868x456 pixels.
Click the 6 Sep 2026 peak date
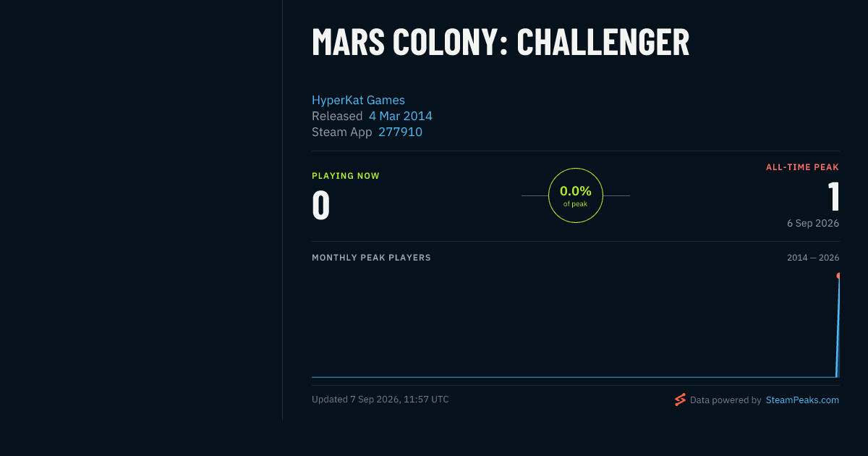[x=813, y=223]
